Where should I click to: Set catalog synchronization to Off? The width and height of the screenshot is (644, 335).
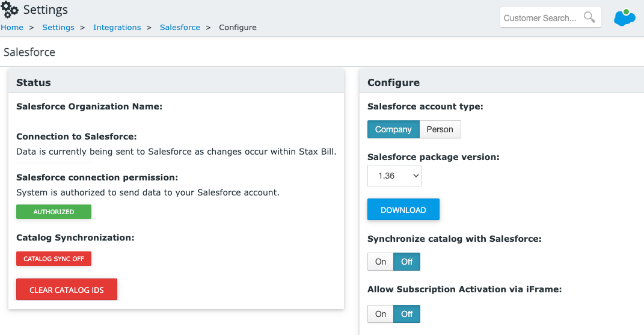pyautogui.click(x=406, y=262)
